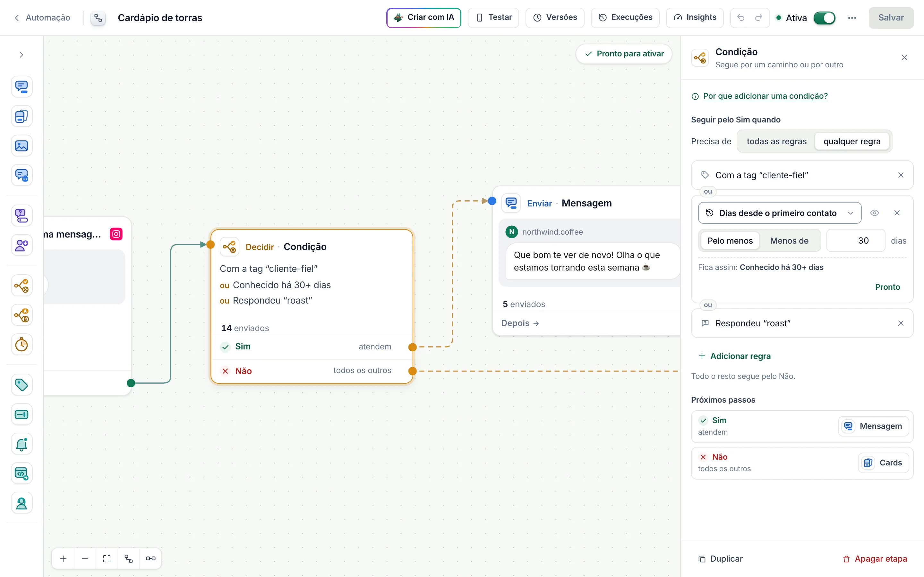The height and width of the screenshot is (577, 924).
Task: Open "Dias desde o primeiro contato" dropdown
Action: click(x=779, y=213)
